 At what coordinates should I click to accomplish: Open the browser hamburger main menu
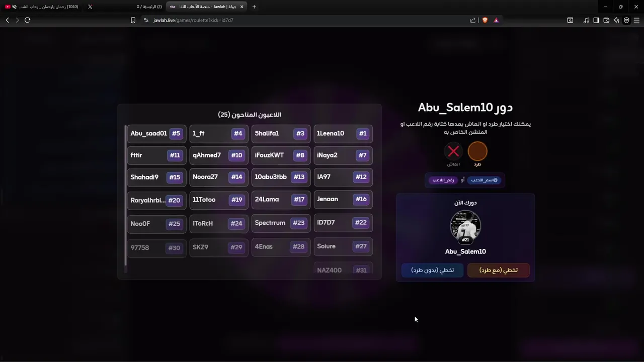coord(636,20)
